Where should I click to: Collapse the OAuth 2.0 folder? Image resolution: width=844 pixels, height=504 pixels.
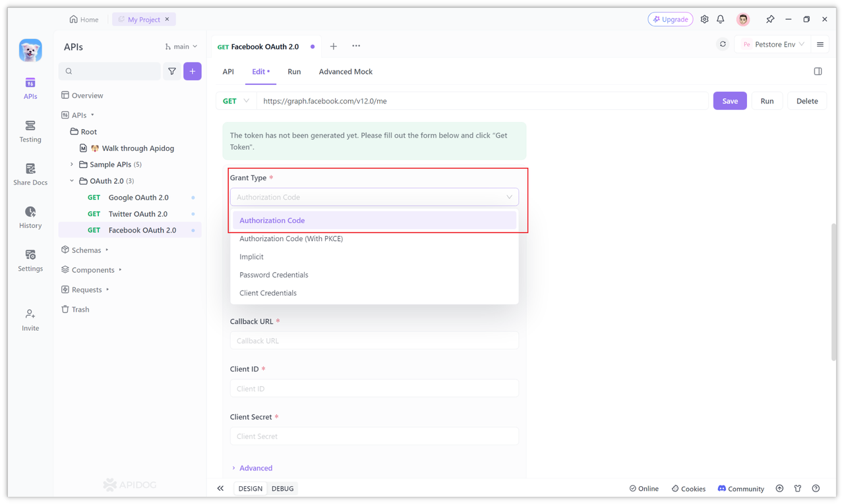point(72,181)
